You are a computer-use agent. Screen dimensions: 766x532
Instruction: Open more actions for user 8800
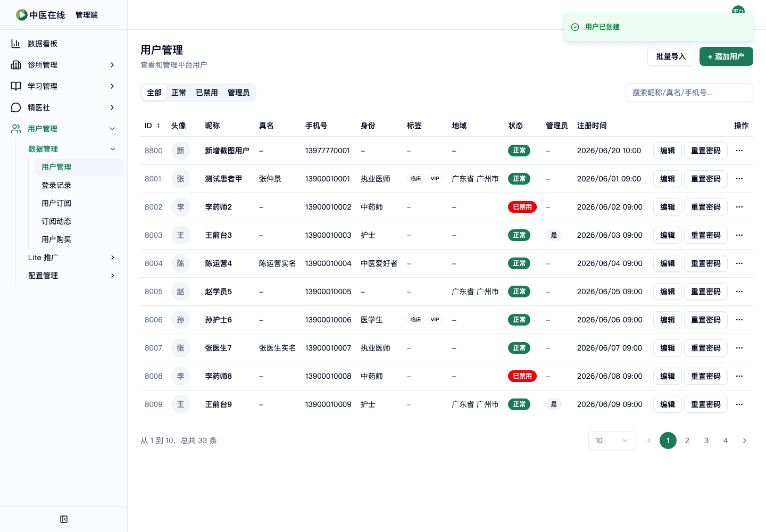tap(739, 151)
